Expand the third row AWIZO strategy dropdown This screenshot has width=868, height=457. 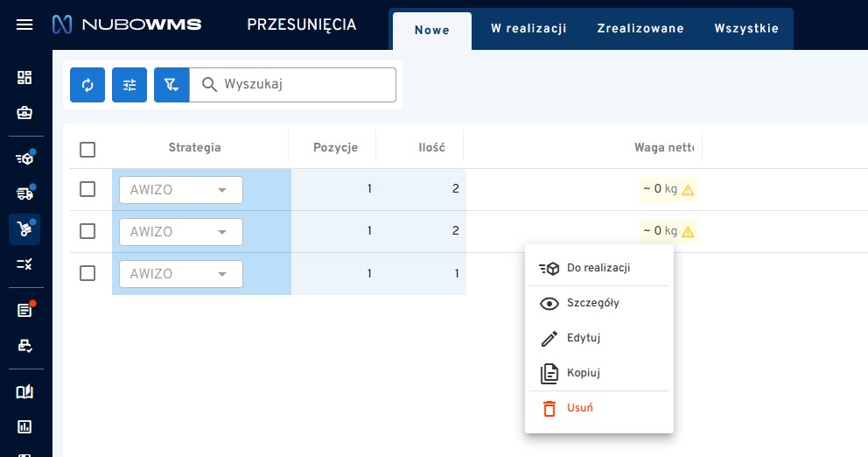pyautogui.click(x=181, y=274)
